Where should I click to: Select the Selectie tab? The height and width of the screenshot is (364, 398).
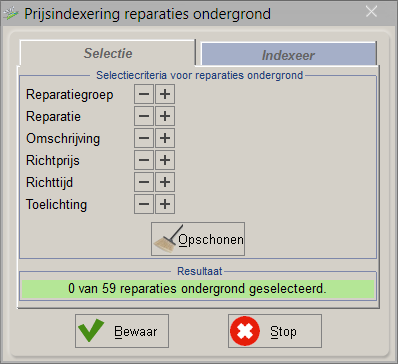click(108, 53)
